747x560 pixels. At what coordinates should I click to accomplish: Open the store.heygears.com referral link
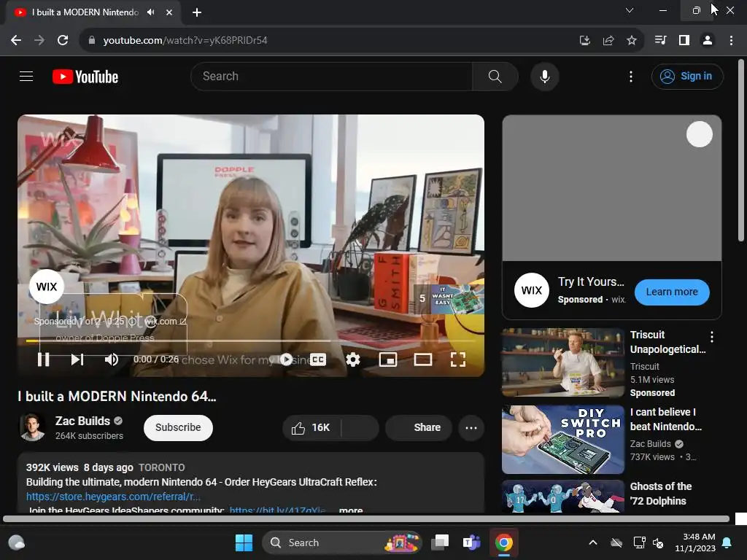(x=113, y=496)
